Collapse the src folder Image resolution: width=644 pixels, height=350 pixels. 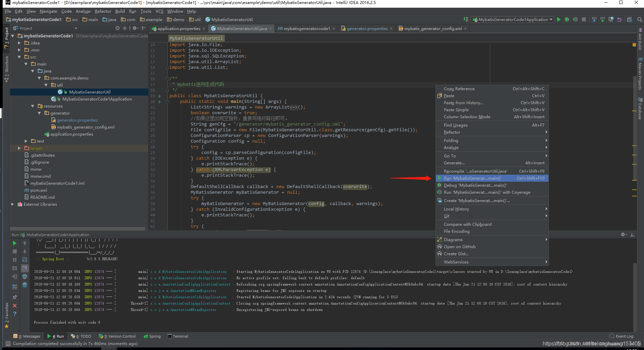[x=19, y=57]
